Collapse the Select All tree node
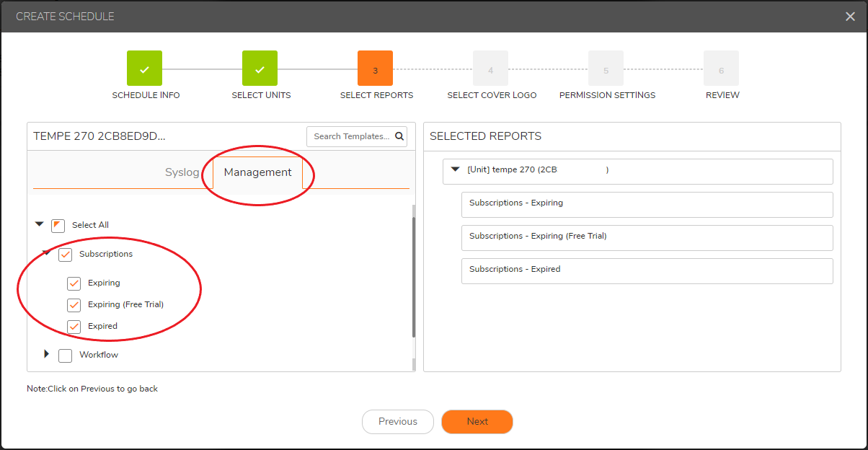Screen dimensions: 868x450 click(x=40, y=224)
